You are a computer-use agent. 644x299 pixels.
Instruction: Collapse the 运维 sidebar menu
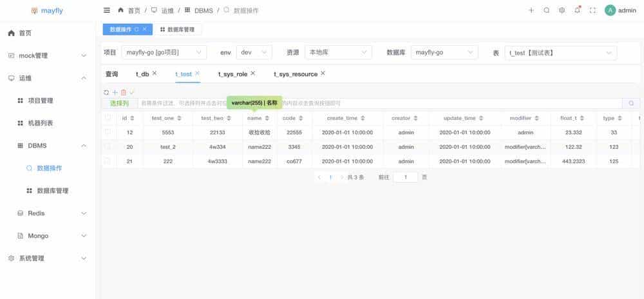pos(48,78)
